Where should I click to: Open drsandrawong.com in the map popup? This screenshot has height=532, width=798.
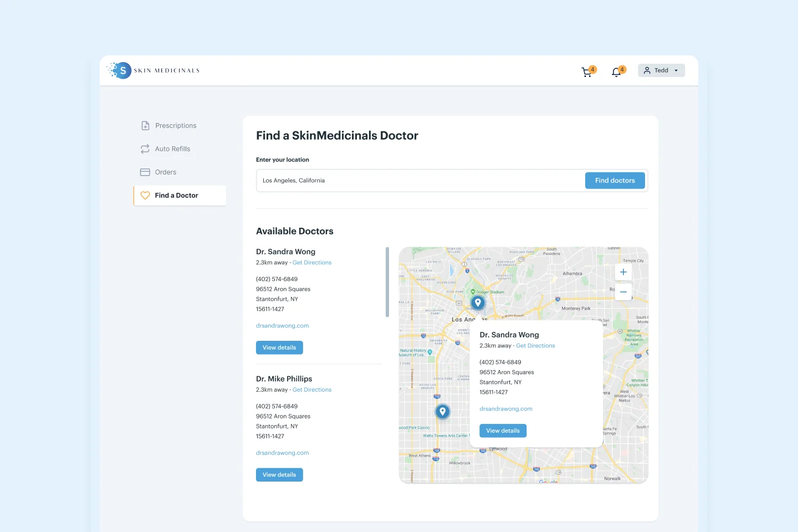pyautogui.click(x=506, y=409)
